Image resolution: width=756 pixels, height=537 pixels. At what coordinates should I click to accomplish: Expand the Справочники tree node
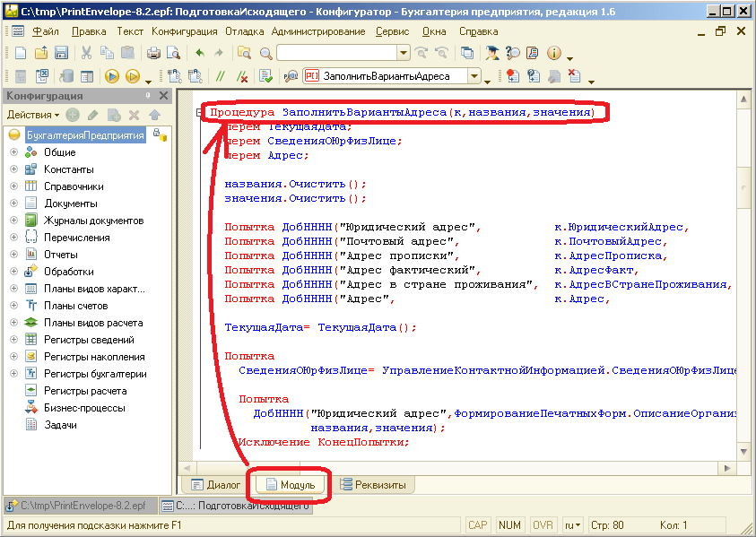coord(13,186)
